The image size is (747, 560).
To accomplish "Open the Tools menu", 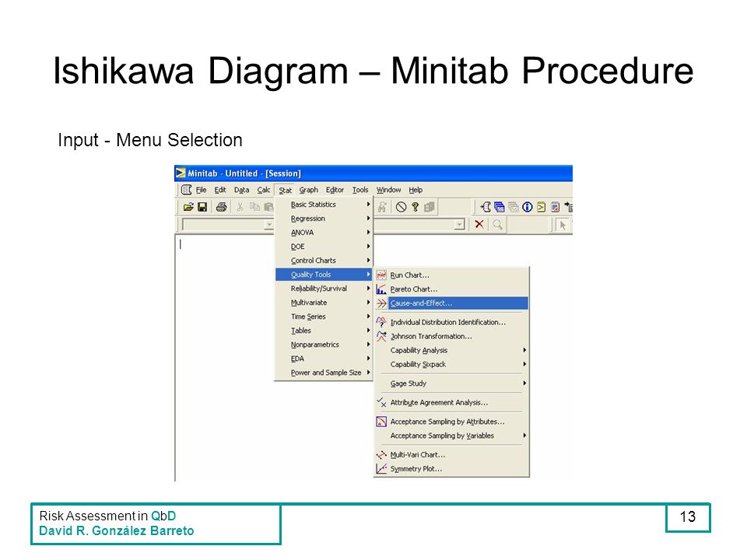I will point(360,190).
